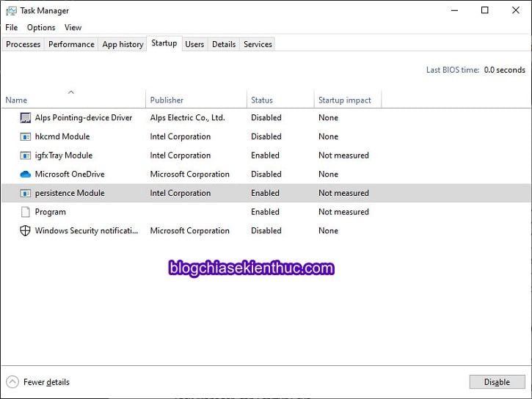The height and width of the screenshot is (399, 532).
Task: Click the Alps Pointing-device Driver icon
Action: 25,117
